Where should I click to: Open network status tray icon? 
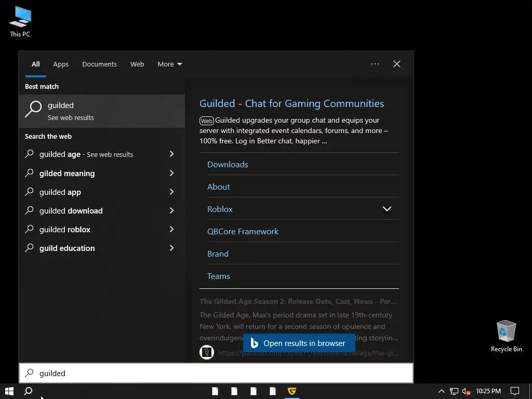pos(454,391)
